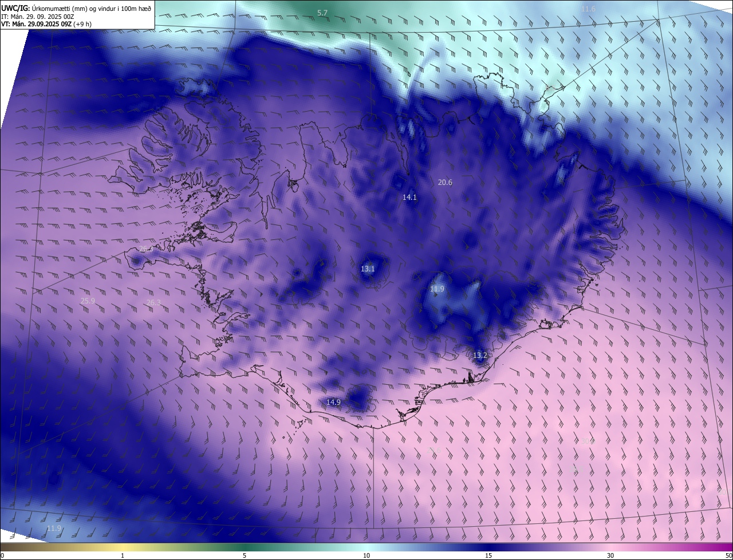Click the 13.2 value near the southeast coast
Viewport: 733px width, 560px height.
click(x=480, y=356)
